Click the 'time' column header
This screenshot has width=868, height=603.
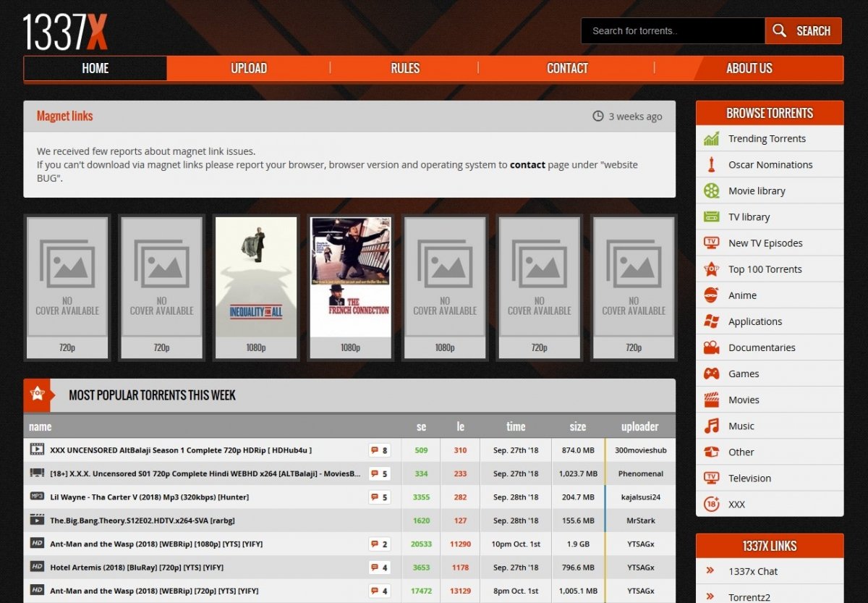[x=516, y=426]
